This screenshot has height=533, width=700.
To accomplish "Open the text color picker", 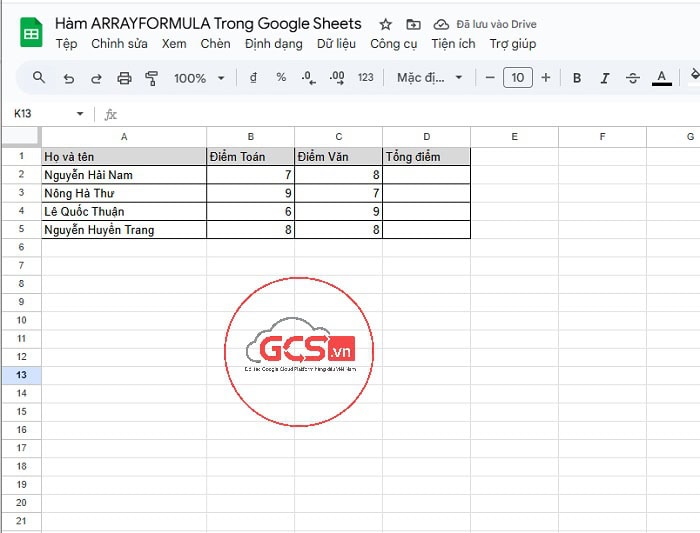I will coord(661,78).
